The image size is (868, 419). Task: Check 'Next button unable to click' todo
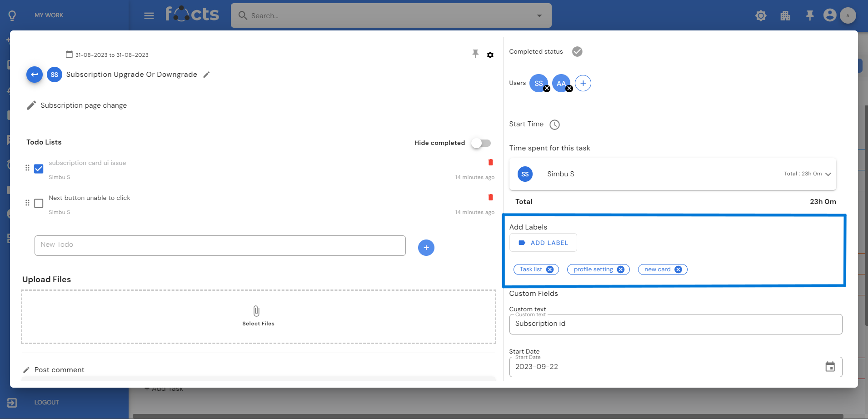[39, 203]
